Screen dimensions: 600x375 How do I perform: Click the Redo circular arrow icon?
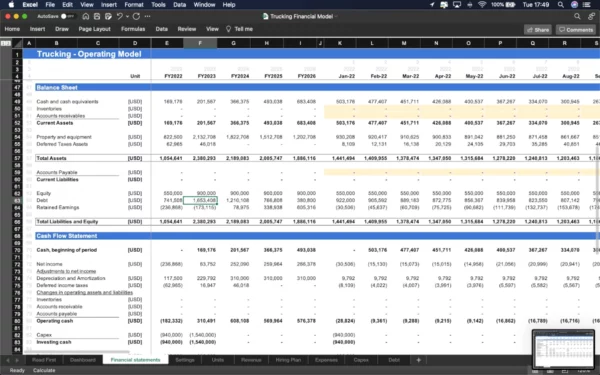[x=136, y=16]
